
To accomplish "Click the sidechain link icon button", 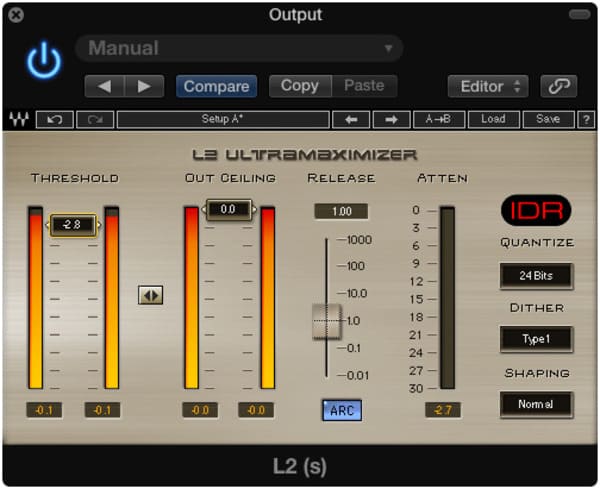I will click(558, 86).
